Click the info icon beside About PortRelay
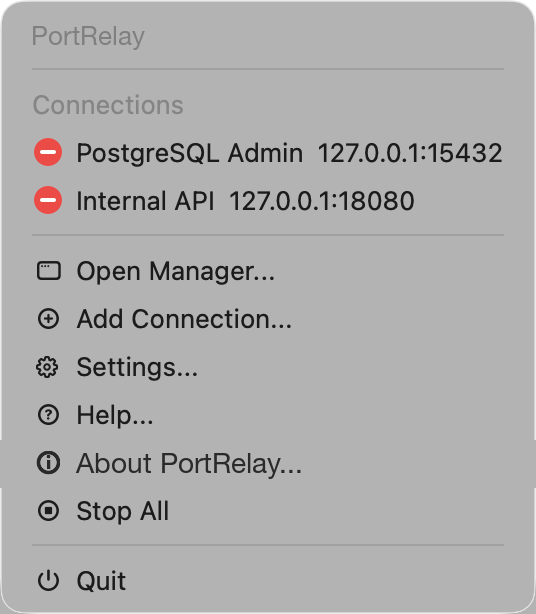536x614 pixels. pos(49,463)
